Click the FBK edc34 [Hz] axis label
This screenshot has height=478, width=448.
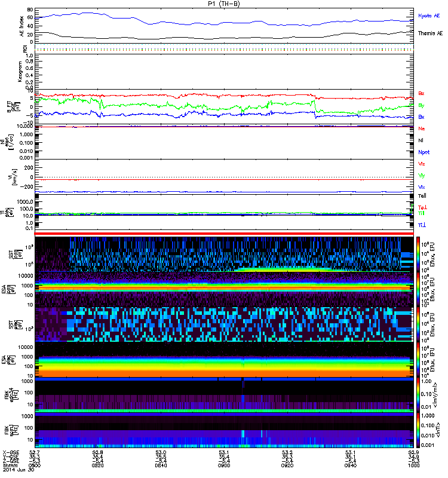click(11, 395)
